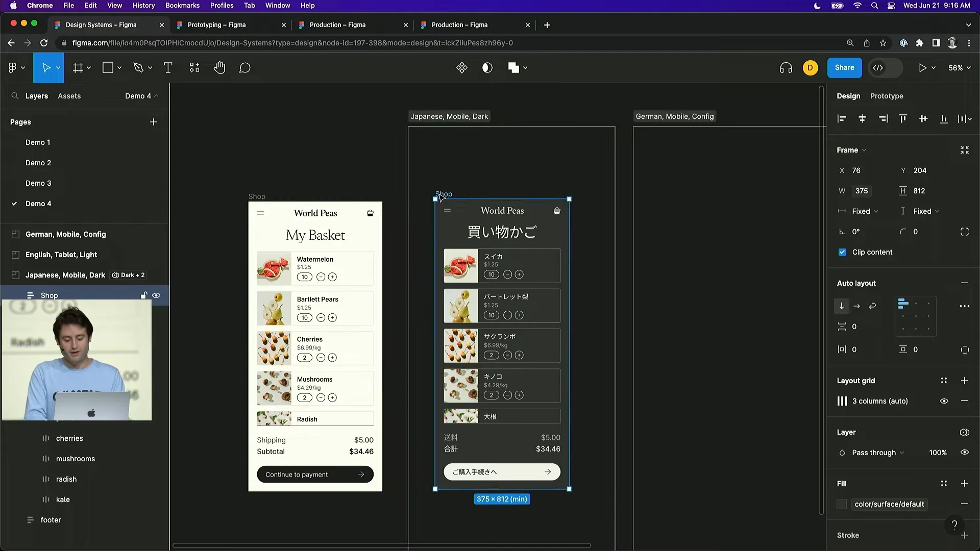
Task: Open the Dark + 2 variable modes badge
Action: [x=128, y=275]
